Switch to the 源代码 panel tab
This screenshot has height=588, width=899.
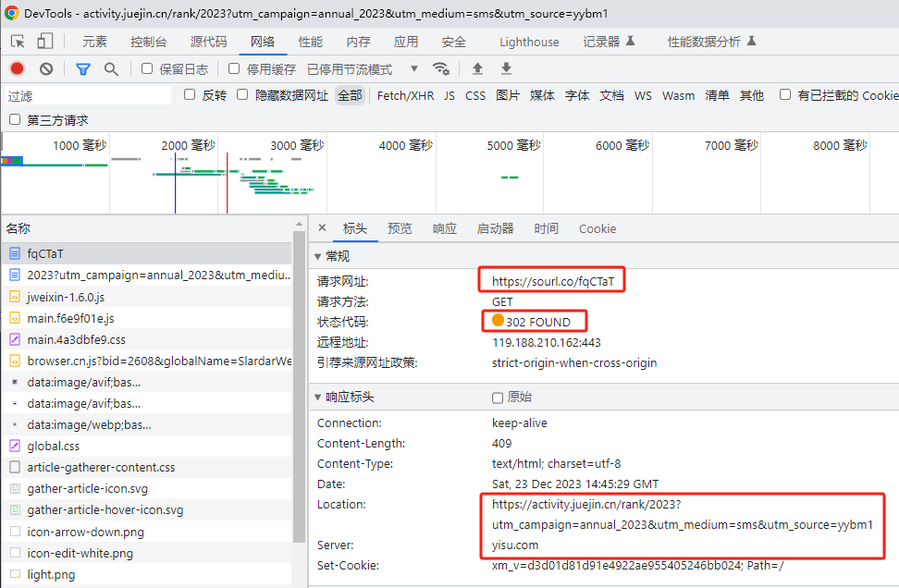click(209, 42)
